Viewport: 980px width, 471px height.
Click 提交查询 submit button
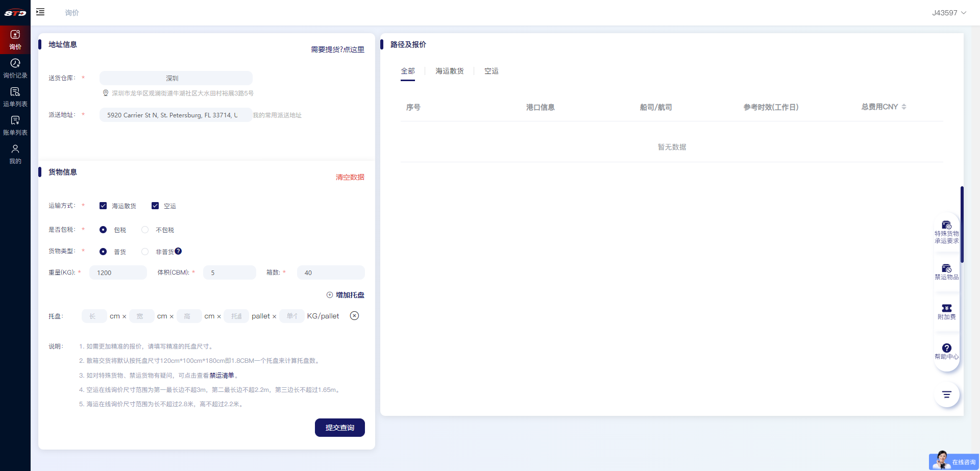tap(339, 428)
